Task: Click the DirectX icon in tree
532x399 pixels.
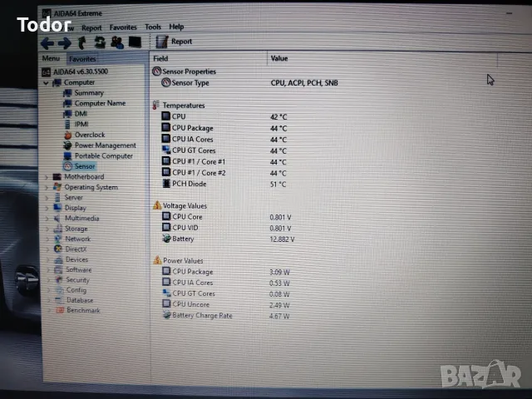Action: coord(58,249)
